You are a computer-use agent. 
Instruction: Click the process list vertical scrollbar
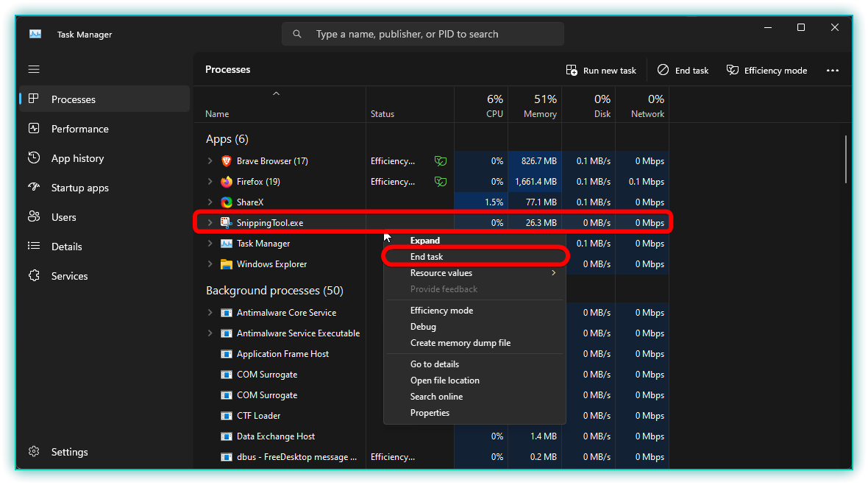[x=846, y=158]
